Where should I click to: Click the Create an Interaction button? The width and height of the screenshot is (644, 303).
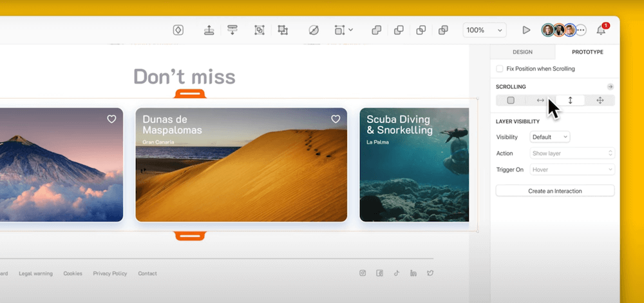[x=554, y=191]
